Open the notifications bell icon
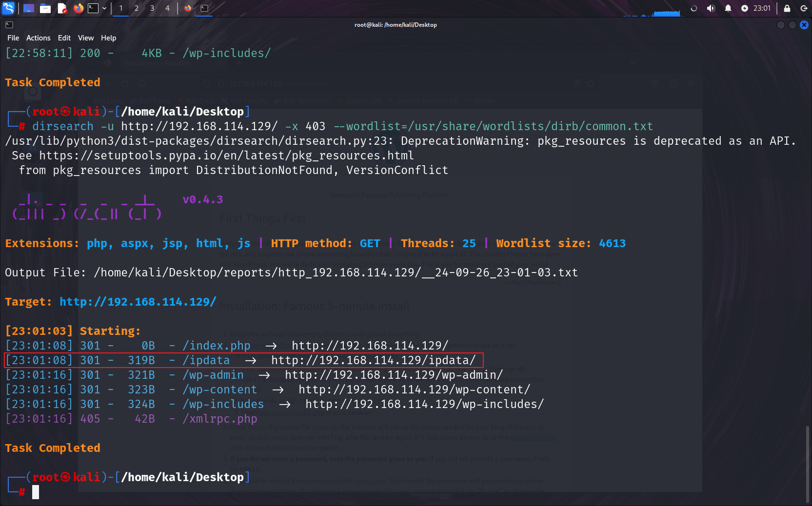This screenshot has width=812, height=506. click(728, 8)
